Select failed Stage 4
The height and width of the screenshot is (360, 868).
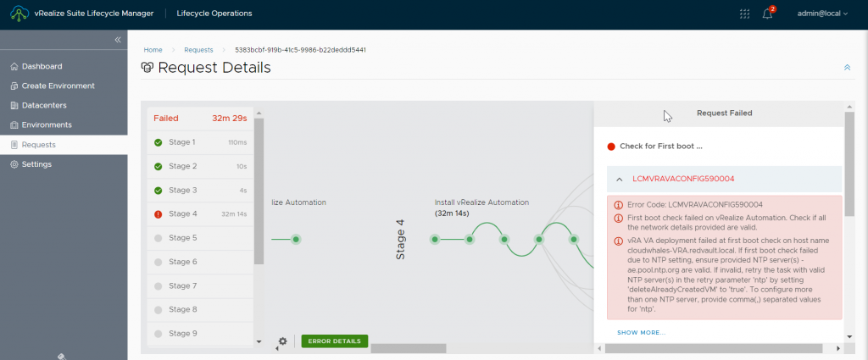pyautogui.click(x=200, y=213)
